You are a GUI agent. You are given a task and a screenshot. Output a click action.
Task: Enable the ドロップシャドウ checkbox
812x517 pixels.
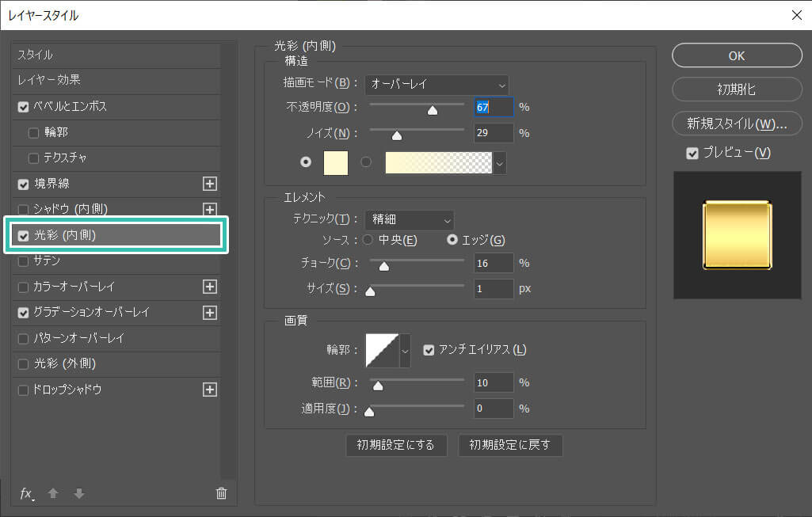tap(23, 390)
